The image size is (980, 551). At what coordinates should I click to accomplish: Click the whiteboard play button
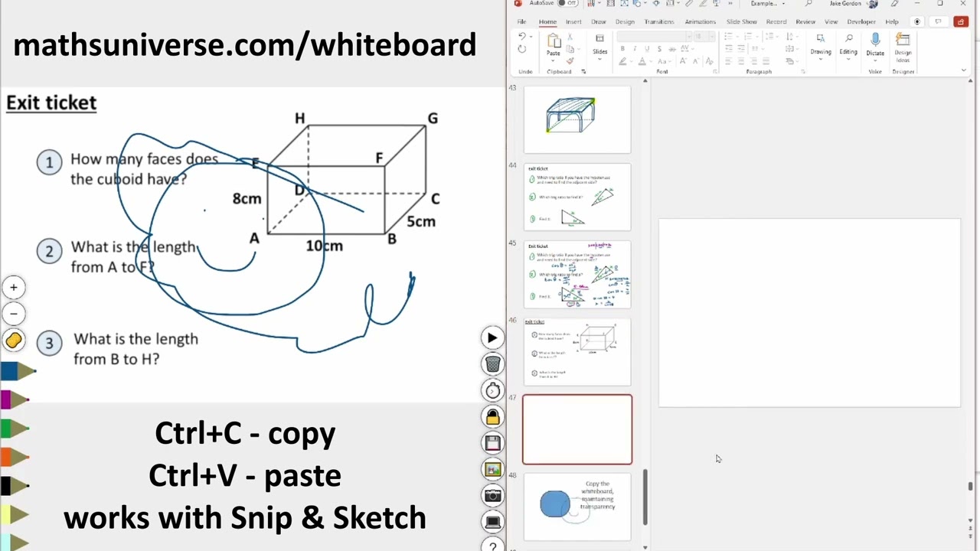point(492,338)
